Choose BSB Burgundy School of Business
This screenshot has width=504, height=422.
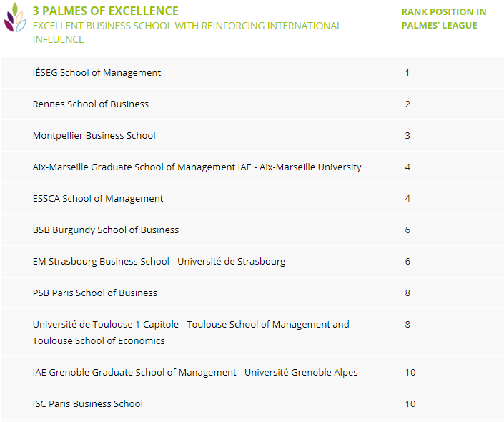click(106, 230)
